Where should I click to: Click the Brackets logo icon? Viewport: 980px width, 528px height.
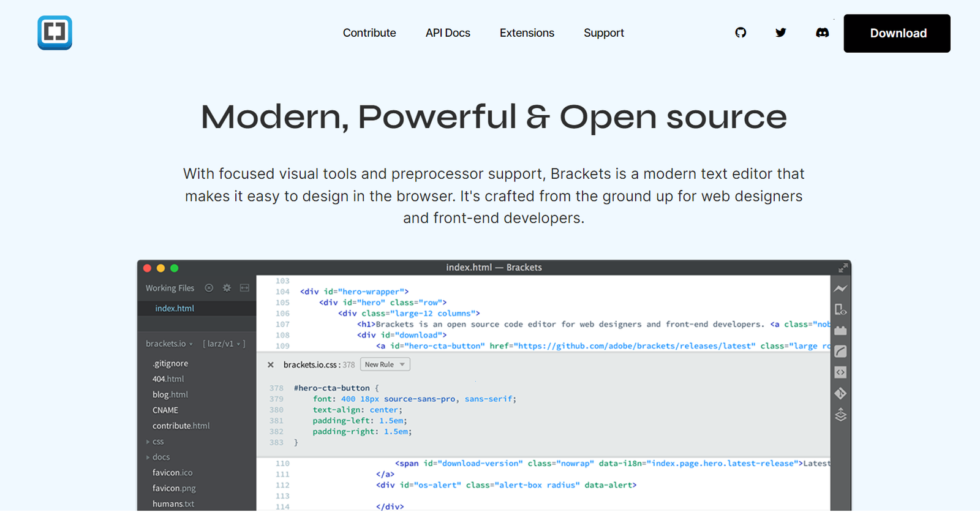pyautogui.click(x=55, y=32)
